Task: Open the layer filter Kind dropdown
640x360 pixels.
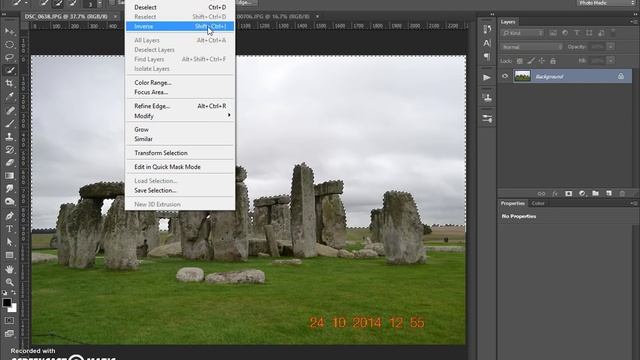Action: point(522,33)
